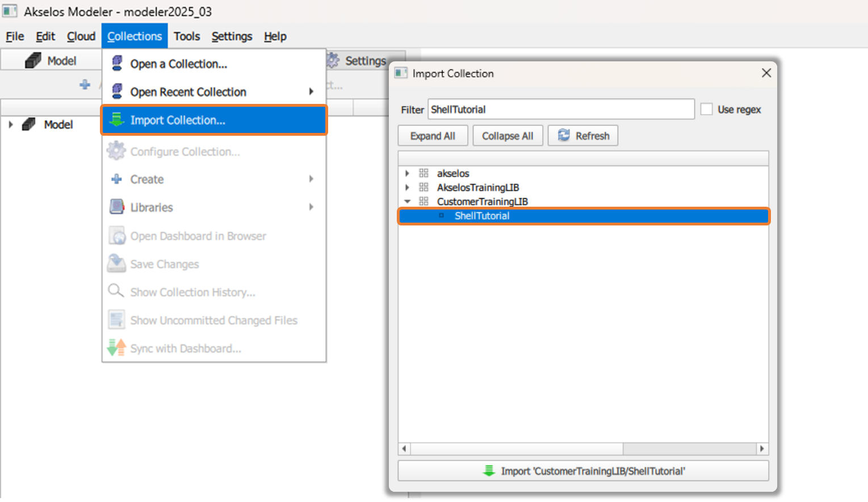Click the CustomerTrainingLIB grid icon
The width and height of the screenshot is (868, 502).
tap(423, 202)
